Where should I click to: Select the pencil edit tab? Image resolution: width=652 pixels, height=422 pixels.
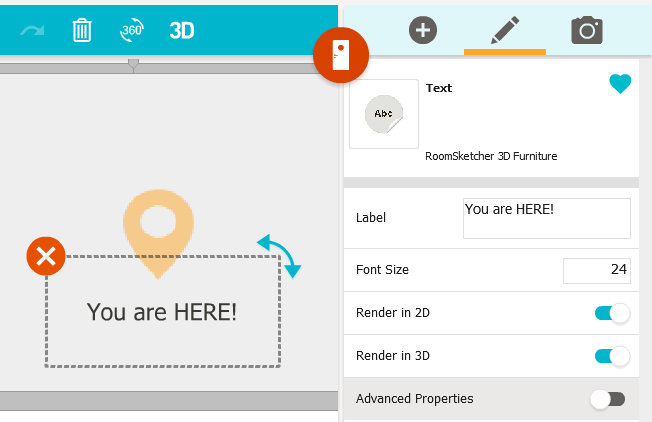pyautogui.click(x=504, y=30)
